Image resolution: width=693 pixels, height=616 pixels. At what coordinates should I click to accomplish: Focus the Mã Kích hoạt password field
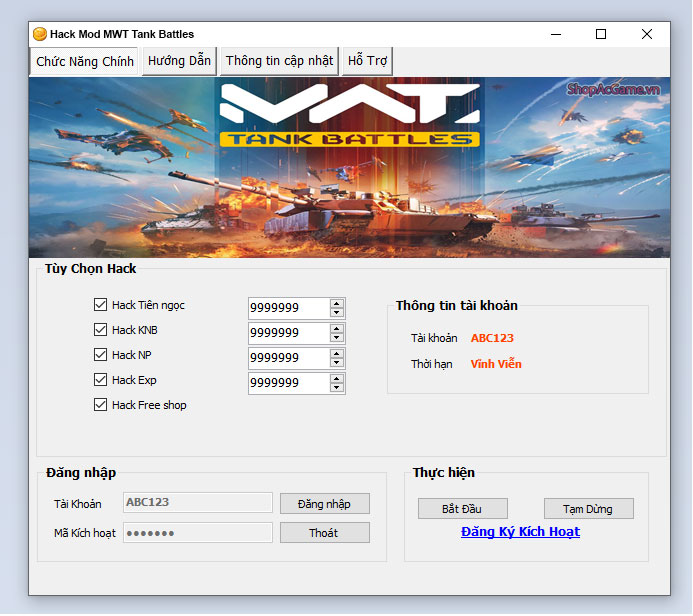(198, 533)
